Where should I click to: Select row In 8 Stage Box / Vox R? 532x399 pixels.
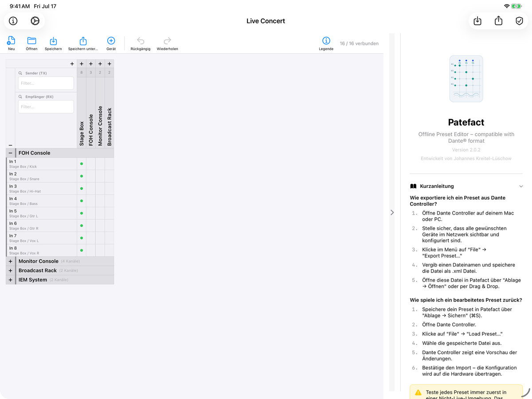42,250
